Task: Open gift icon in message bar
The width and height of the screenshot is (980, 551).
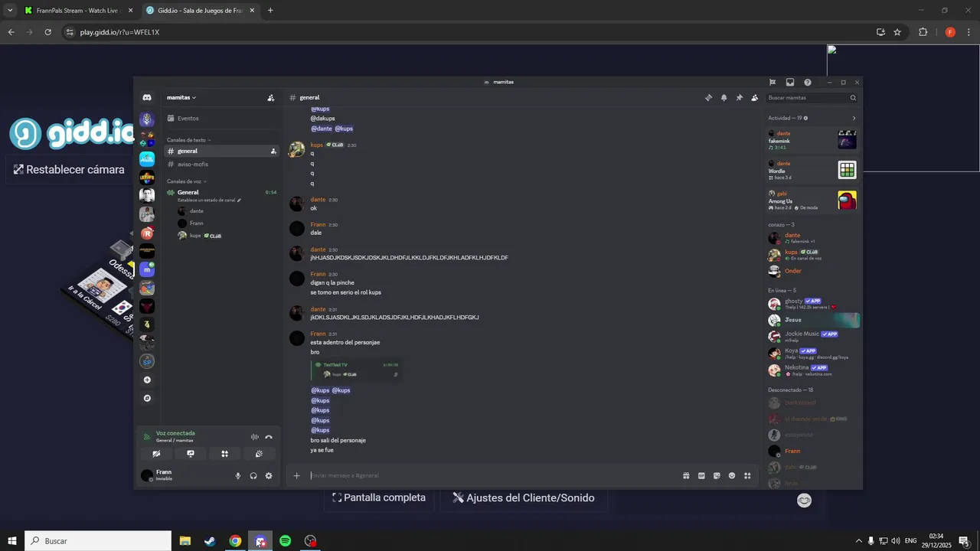Action: point(686,475)
